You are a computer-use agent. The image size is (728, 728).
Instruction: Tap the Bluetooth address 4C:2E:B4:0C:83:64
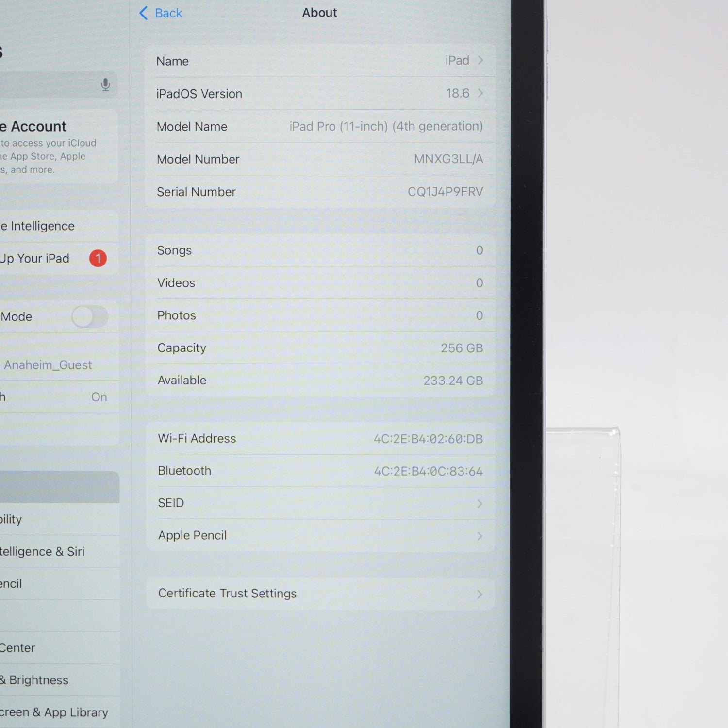[428, 471]
